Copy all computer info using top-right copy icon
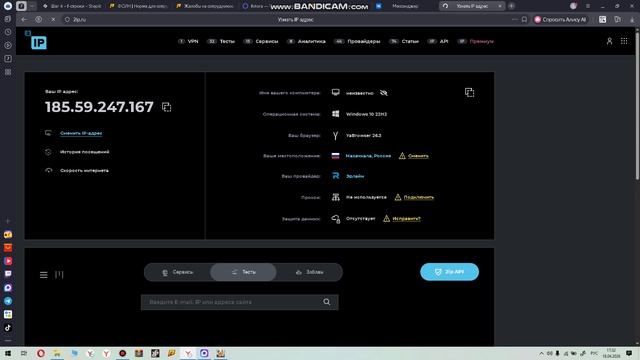This screenshot has width=640, height=360. click(469, 93)
